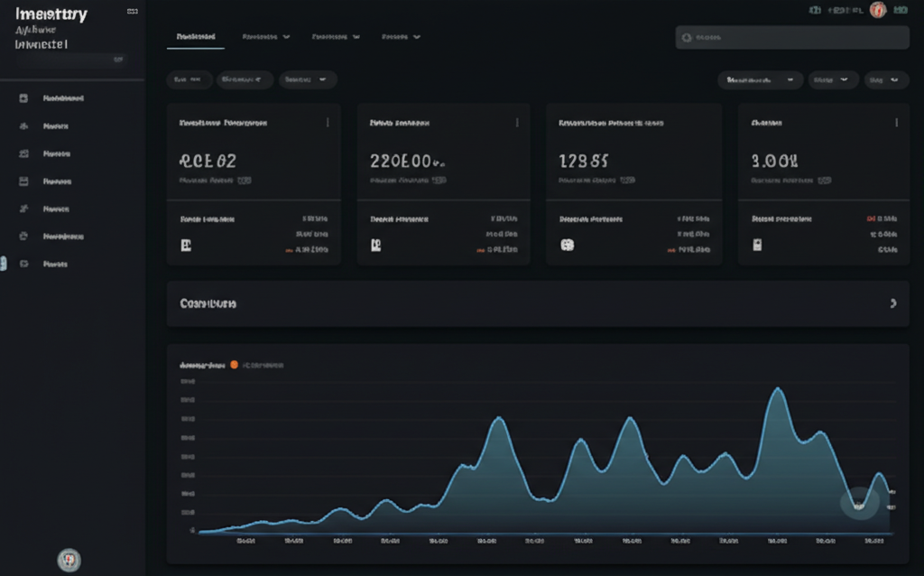Toggle the orange legend series in the chart

pyautogui.click(x=234, y=365)
